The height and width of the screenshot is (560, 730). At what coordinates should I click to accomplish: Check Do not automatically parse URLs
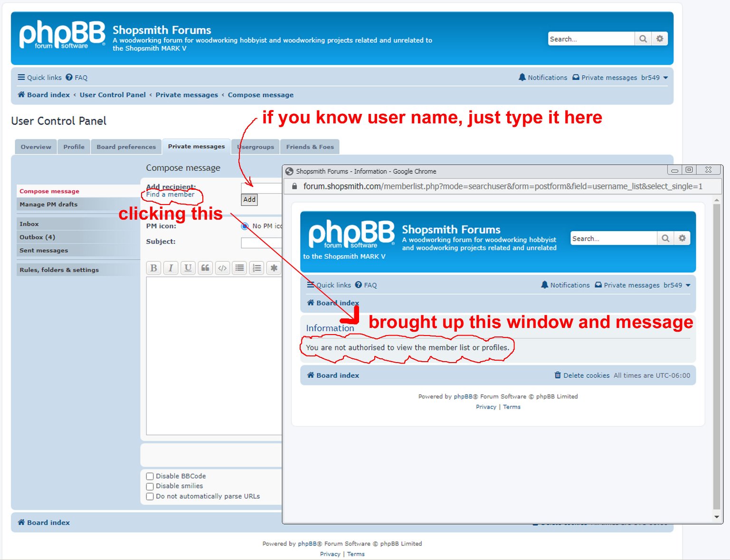(x=150, y=496)
